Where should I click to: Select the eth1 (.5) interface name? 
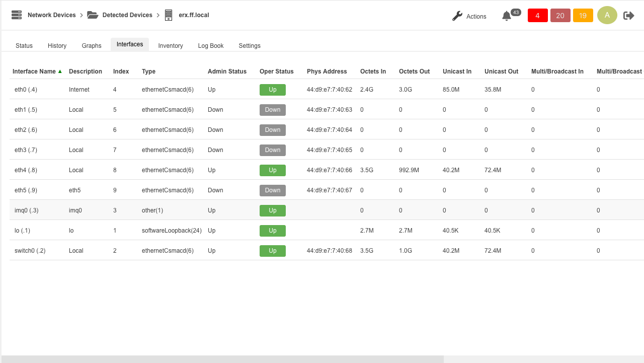[26, 110]
